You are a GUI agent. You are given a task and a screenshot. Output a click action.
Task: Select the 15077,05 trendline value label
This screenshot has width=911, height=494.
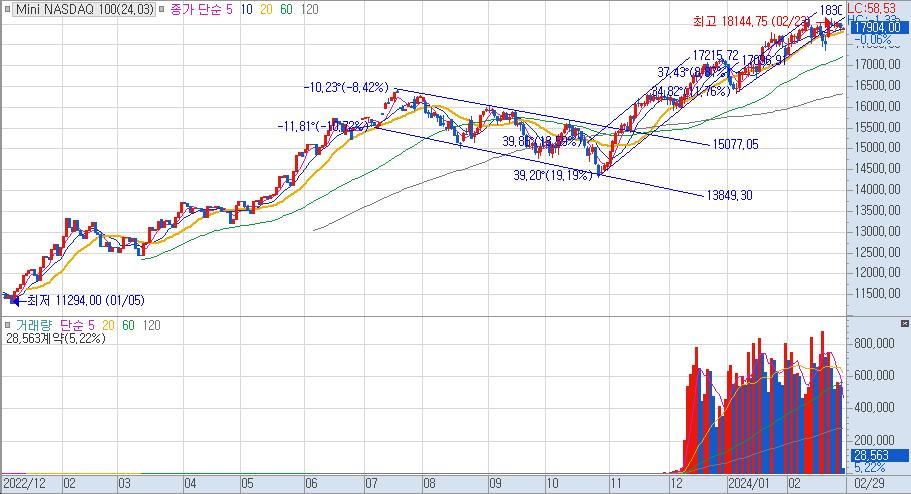[735, 144]
